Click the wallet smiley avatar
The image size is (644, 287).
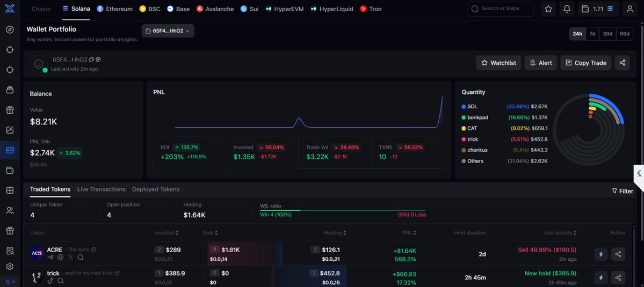point(38,64)
